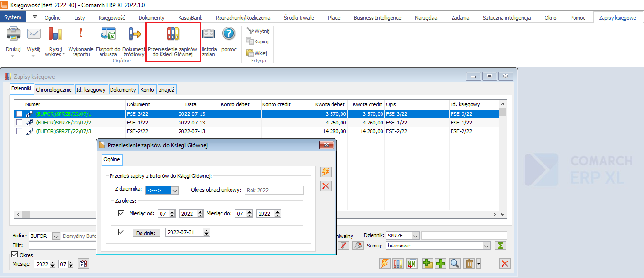Open the Sumuj bilansowe dropdown
The image size is (644, 278).
click(486, 246)
